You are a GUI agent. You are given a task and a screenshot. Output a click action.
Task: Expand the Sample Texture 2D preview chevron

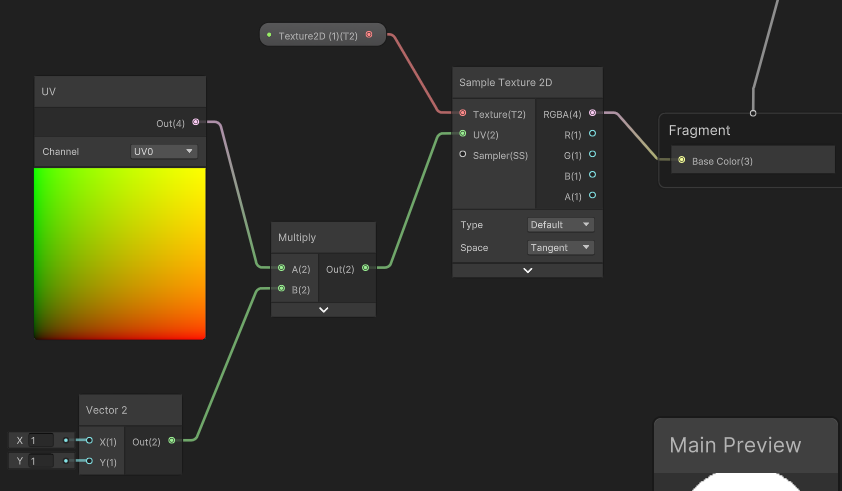click(527, 270)
